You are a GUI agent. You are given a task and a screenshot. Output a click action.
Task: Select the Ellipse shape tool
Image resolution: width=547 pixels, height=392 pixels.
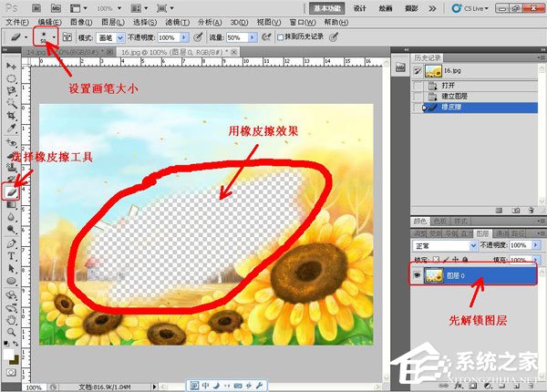point(11,281)
